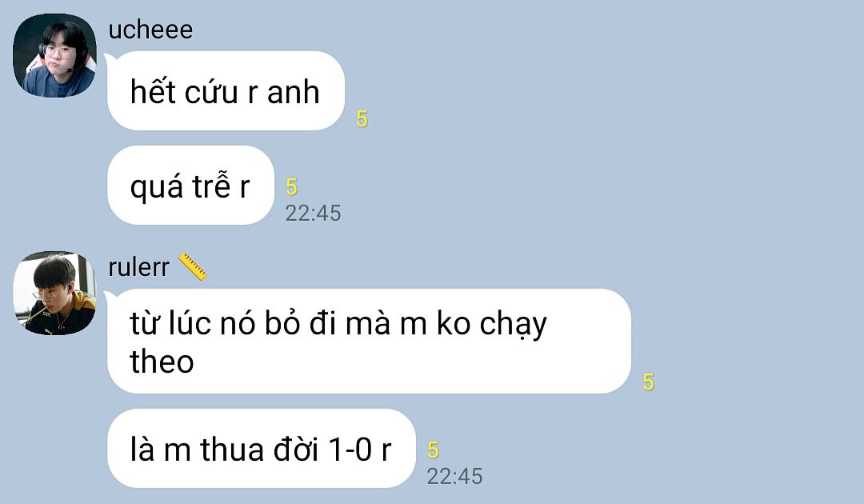Click yellow read count beside "hết cứu r anh"
Viewport: 864px width, 504px height.
click(362, 119)
